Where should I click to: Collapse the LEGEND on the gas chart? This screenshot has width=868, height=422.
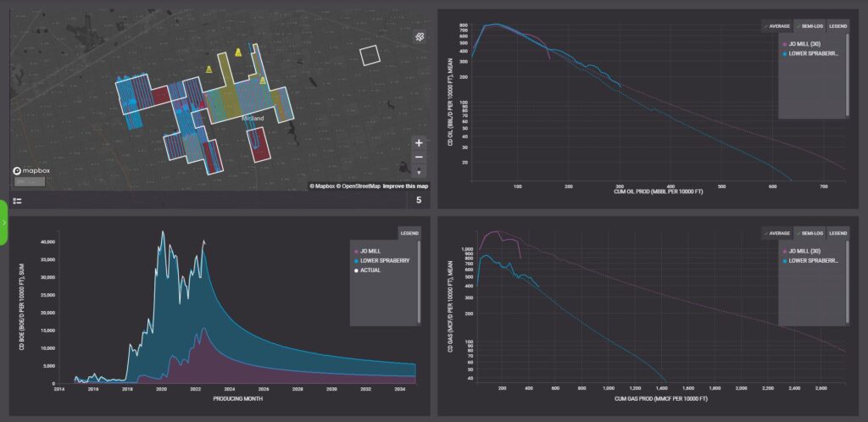(x=837, y=233)
